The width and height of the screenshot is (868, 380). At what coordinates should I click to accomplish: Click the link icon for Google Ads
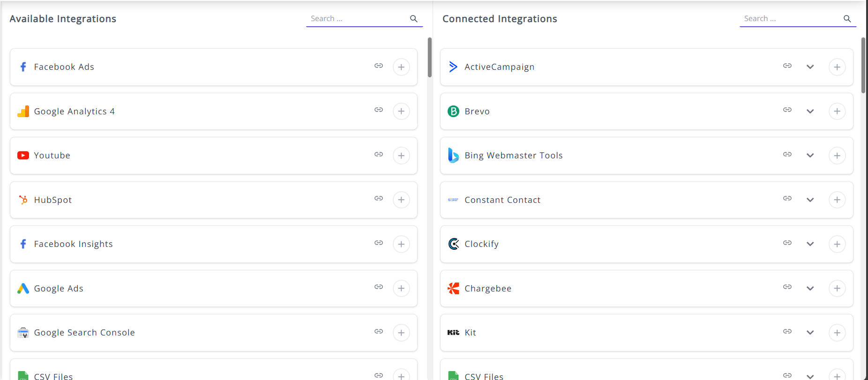point(379,287)
